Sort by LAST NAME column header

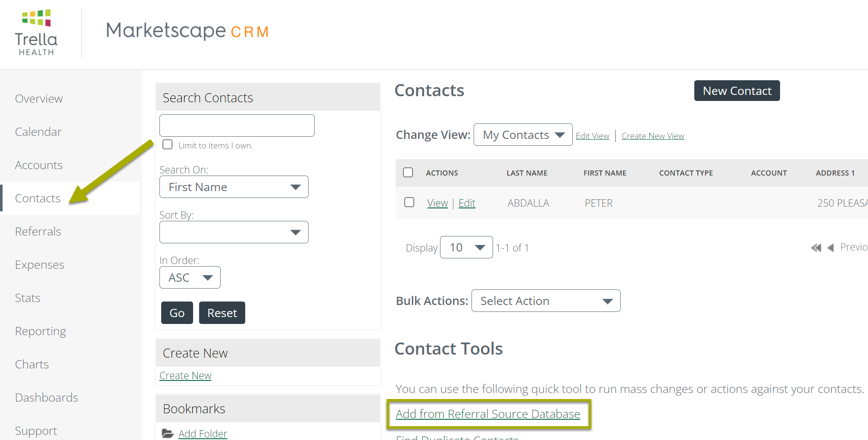[527, 173]
